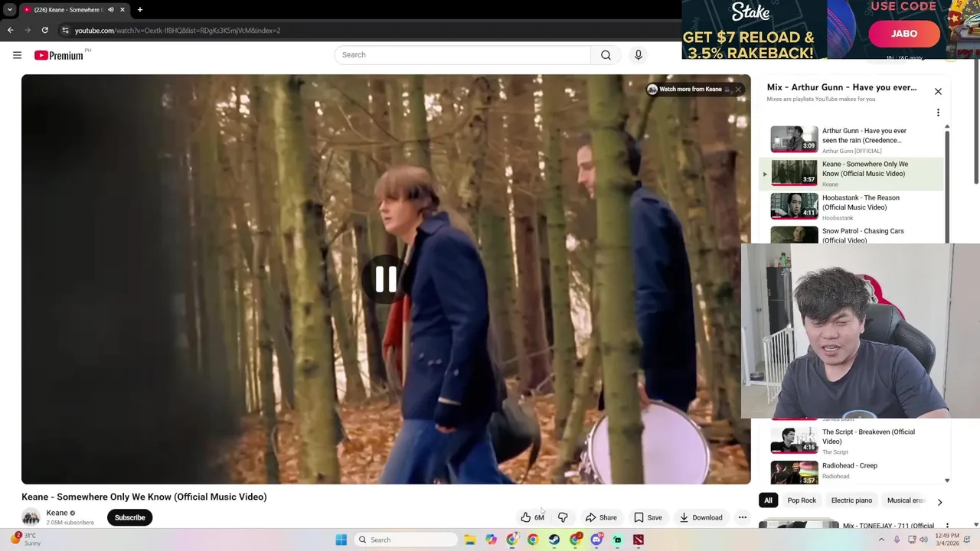
Task: Select the Musical ensembles filter chip
Action: (905, 500)
